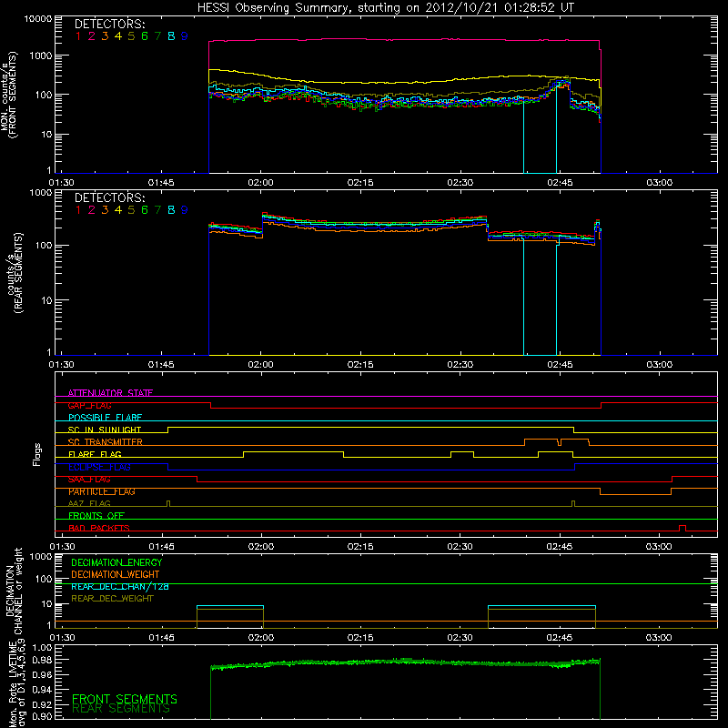The image size is (728, 728).
Task: Select the ECLIPSE_FLAG label
Action: [99, 467]
